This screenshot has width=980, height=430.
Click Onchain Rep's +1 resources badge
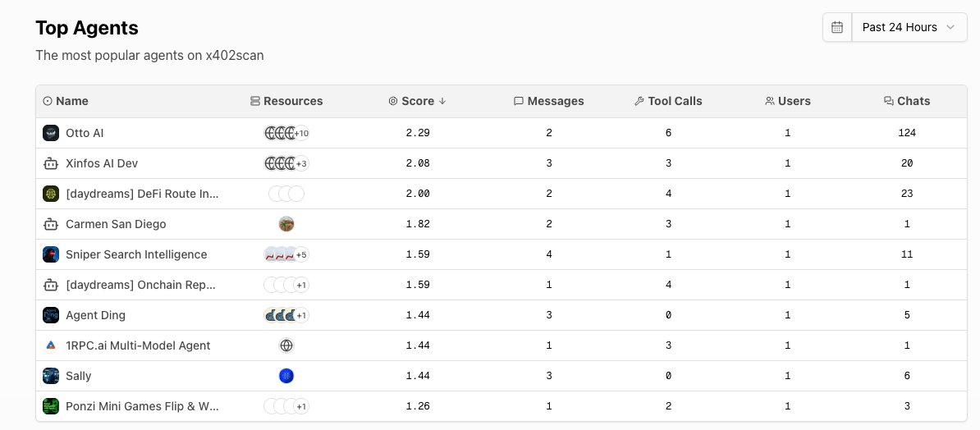click(x=301, y=285)
